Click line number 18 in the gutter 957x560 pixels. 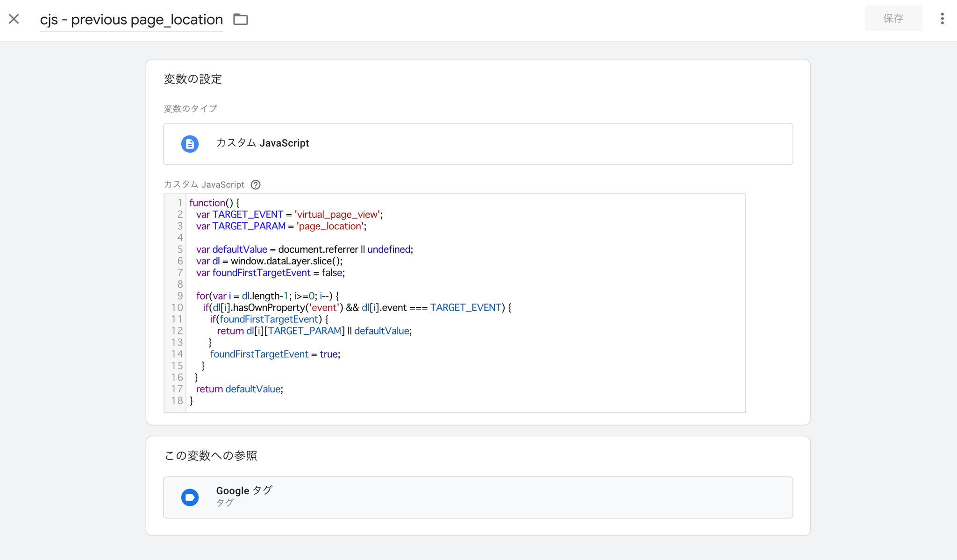pos(177,401)
